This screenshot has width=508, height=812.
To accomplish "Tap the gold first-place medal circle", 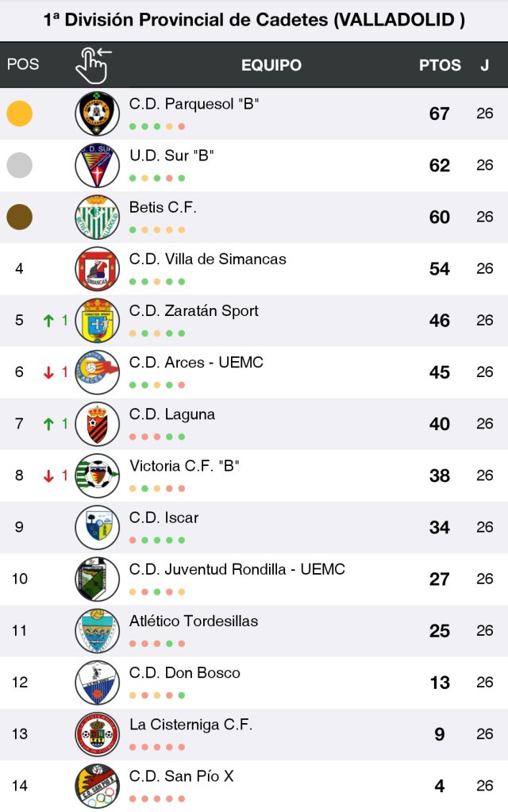I will tap(20, 114).
